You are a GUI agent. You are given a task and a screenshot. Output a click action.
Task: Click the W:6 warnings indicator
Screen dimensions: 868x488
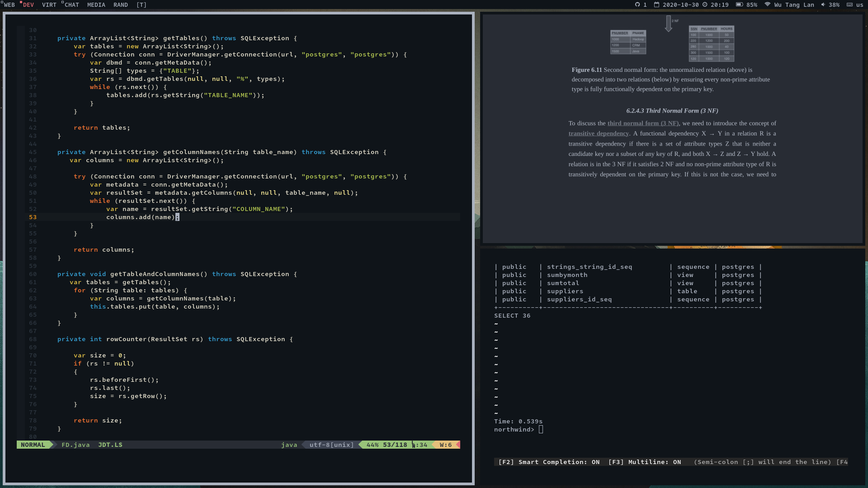pyautogui.click(x=445, y=445)
